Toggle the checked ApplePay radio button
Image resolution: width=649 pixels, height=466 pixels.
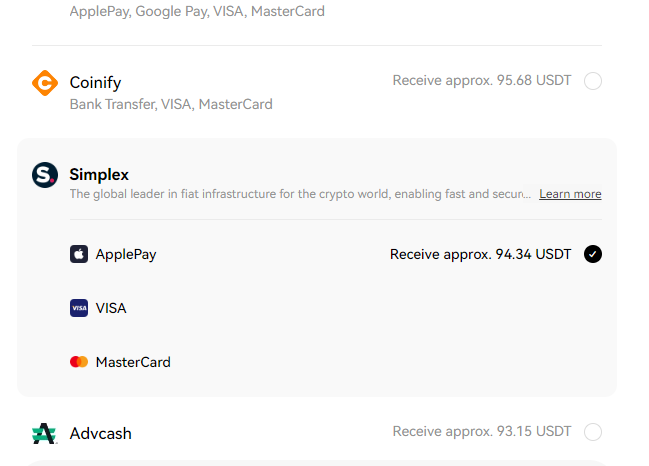point(593,254)
